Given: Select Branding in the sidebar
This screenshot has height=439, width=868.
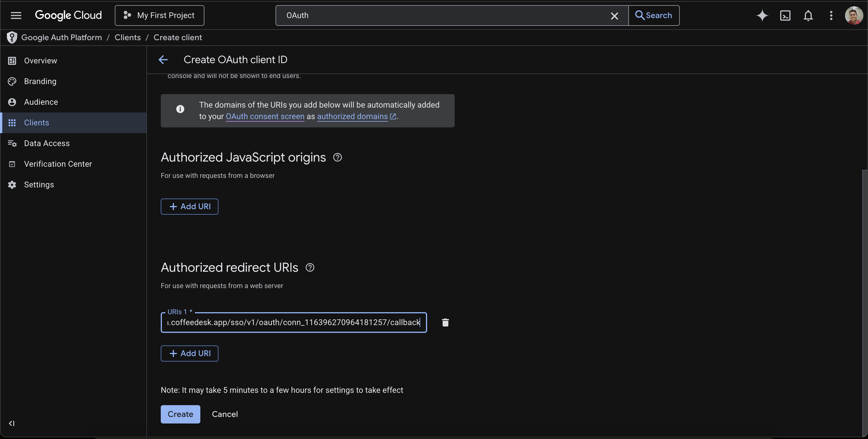Looking at the screenshot, I should (40, 81).
